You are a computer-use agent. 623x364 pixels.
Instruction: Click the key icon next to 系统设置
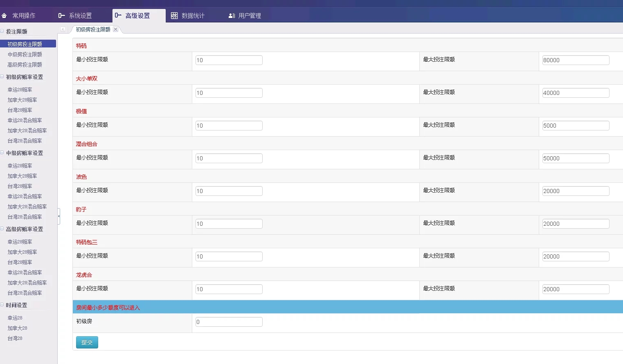click(61, 16)
